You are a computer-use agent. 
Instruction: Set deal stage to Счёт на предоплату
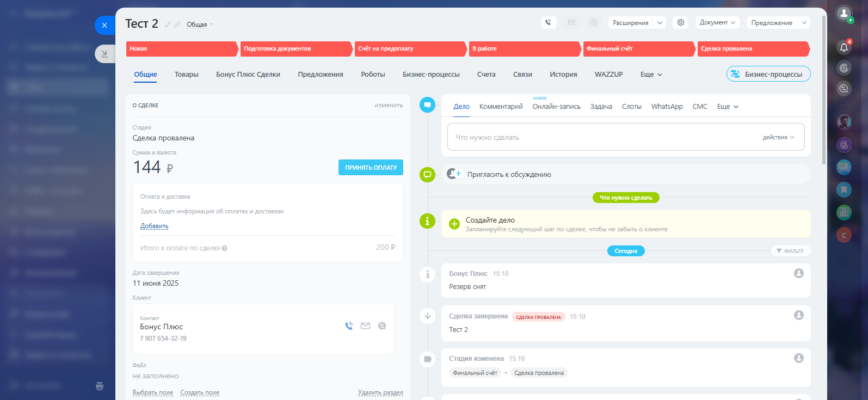pos(411,49)
